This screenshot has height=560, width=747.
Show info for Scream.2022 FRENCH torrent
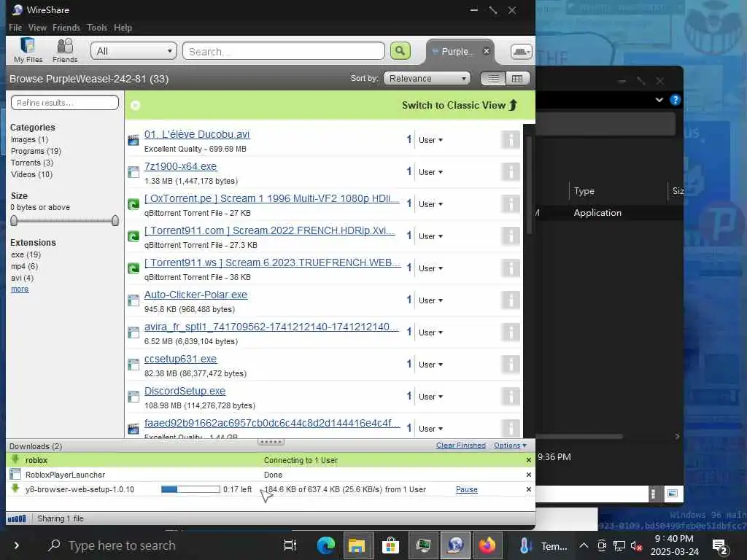pyautogui.click(x=511, y=236)
